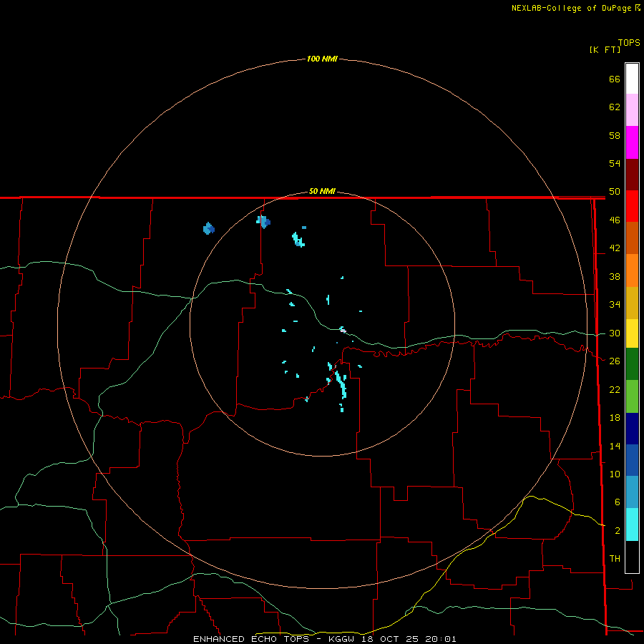Click the 'ENHANCED ECHO TOPS' product caption
This screenshot has width=644, height=644.
click(x=251, y=639)
